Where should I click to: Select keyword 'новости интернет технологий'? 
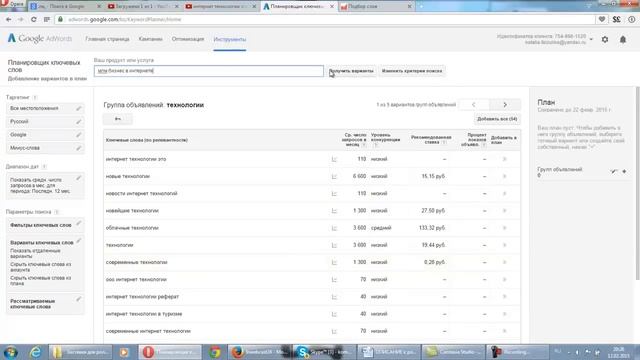pyautogui.click(x=141, y=193)
